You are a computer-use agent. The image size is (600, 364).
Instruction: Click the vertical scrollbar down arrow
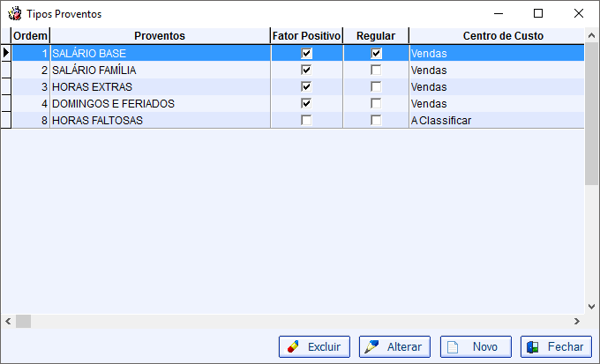click(591, 306)
